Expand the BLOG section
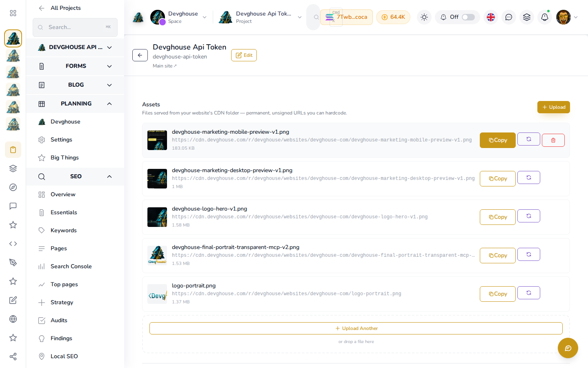The image size is (588, 368). [x=75, y=85]
